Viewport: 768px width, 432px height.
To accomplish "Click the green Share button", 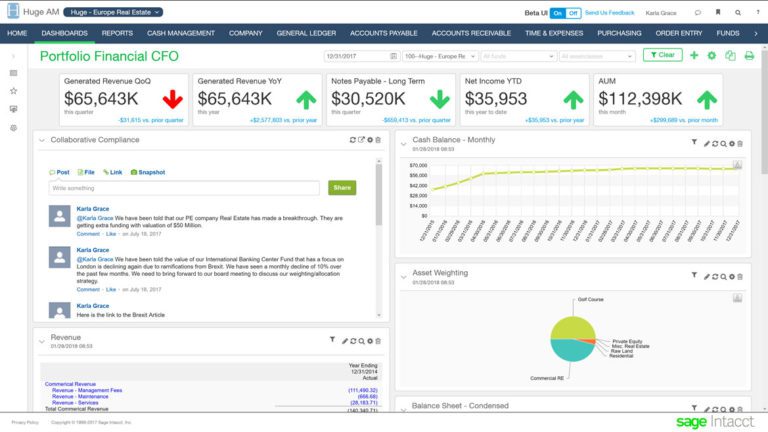I will click(342, 188).
